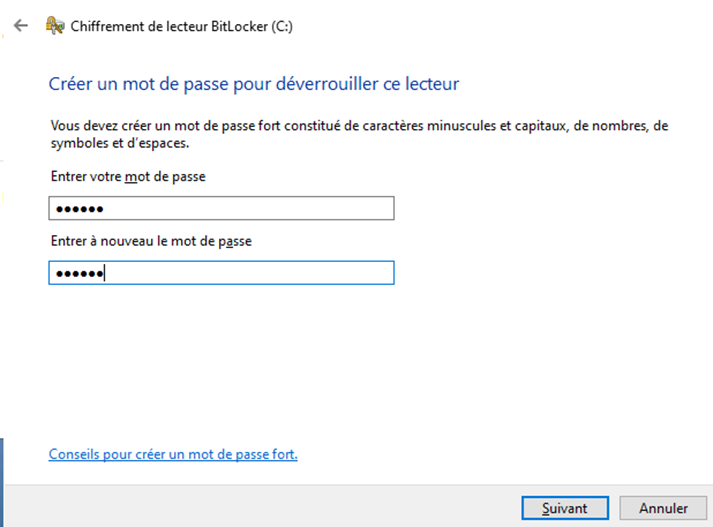Click the BitLocker (C:) window title text
The image size is (713, 527).
181,26
